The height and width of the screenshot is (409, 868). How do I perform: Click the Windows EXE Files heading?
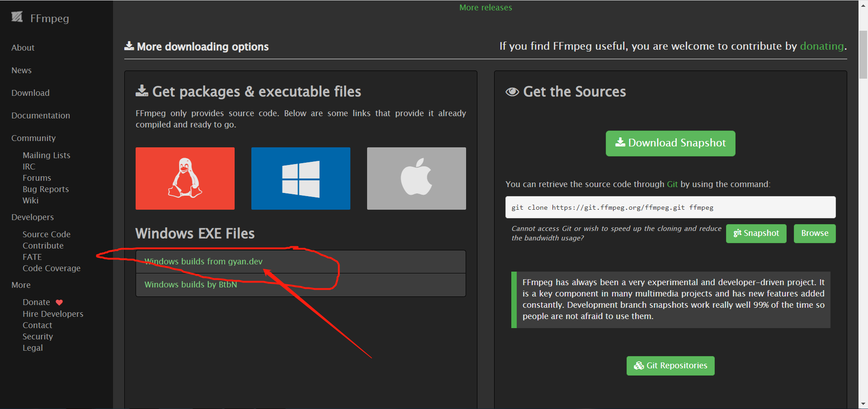195,233
